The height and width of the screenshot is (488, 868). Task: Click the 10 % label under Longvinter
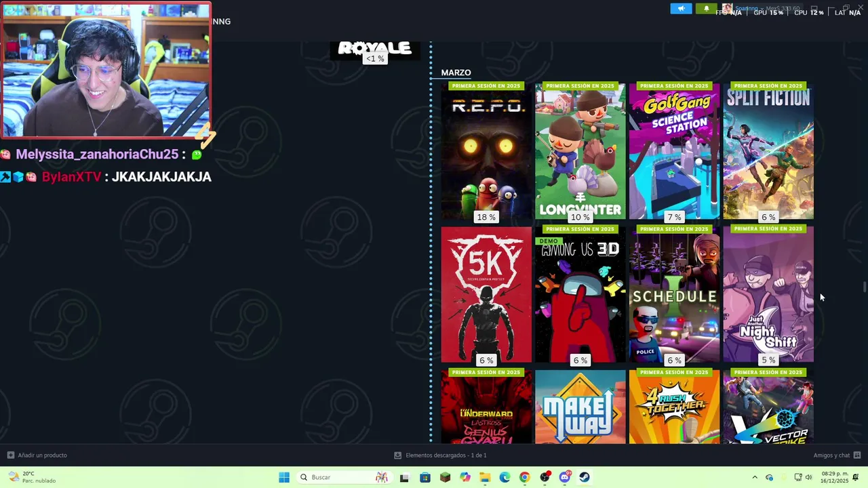pyautogui.click(x=580, y=217)
